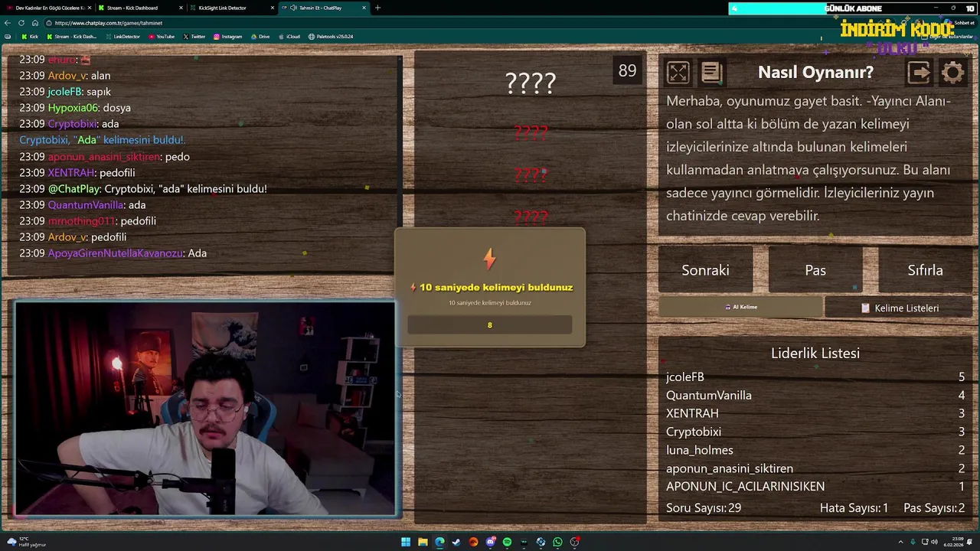Click the countdown timer showing 89
Viewport: 980px width, 551px height.
(627, 71)
